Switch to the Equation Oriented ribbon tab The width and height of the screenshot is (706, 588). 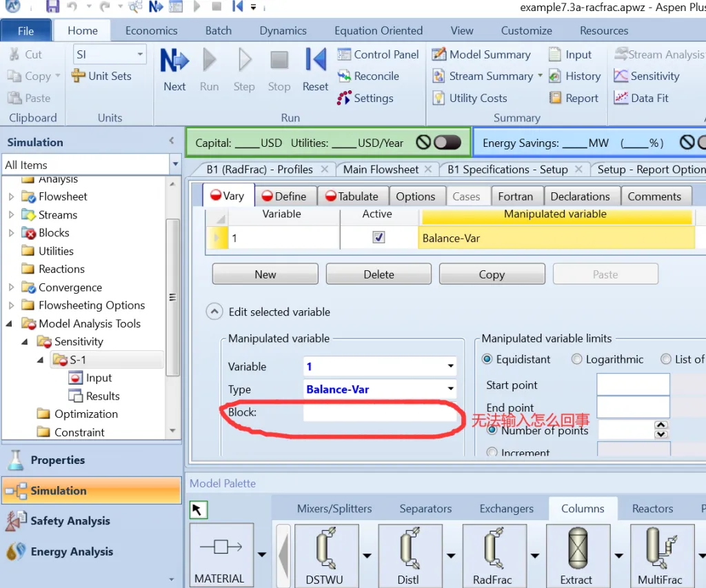coord(379,30)
